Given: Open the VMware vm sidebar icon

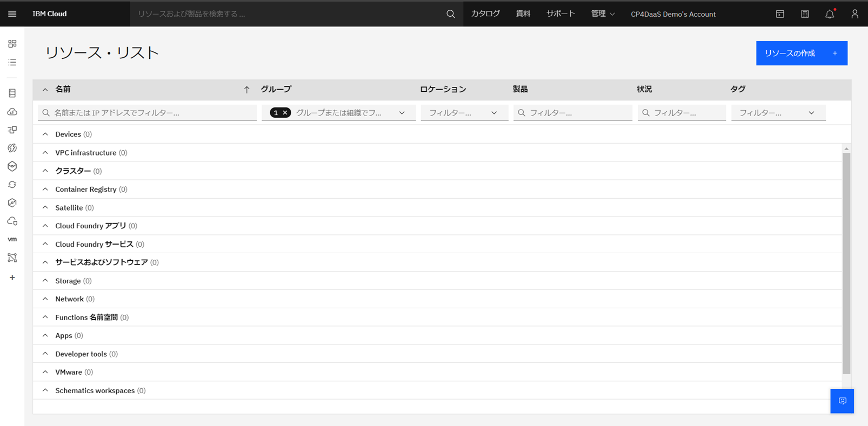Looking at the screenshot, I should pyautogui.click(x=12, y=239).
